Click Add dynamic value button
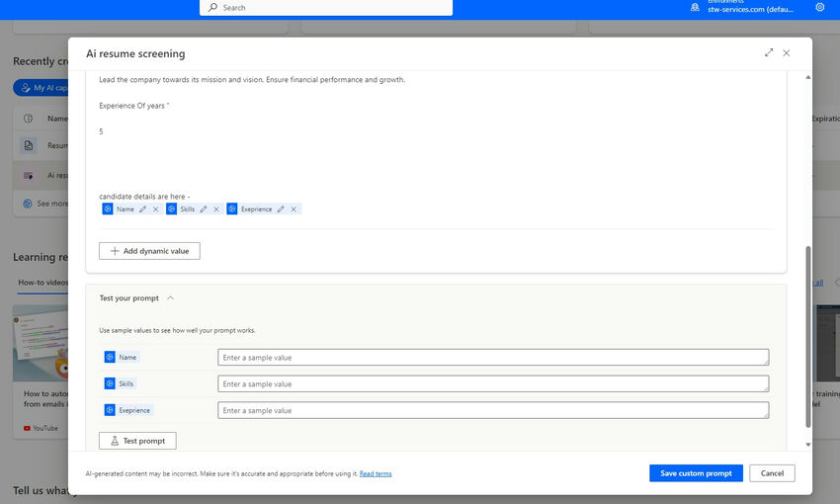840x504 pixels. click(x=149, y=251)
